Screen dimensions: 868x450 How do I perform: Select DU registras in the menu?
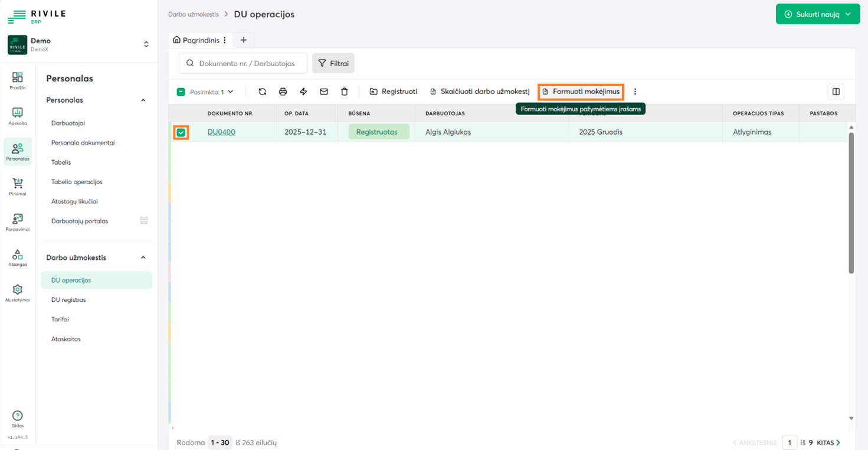click(x=68, y=300)
